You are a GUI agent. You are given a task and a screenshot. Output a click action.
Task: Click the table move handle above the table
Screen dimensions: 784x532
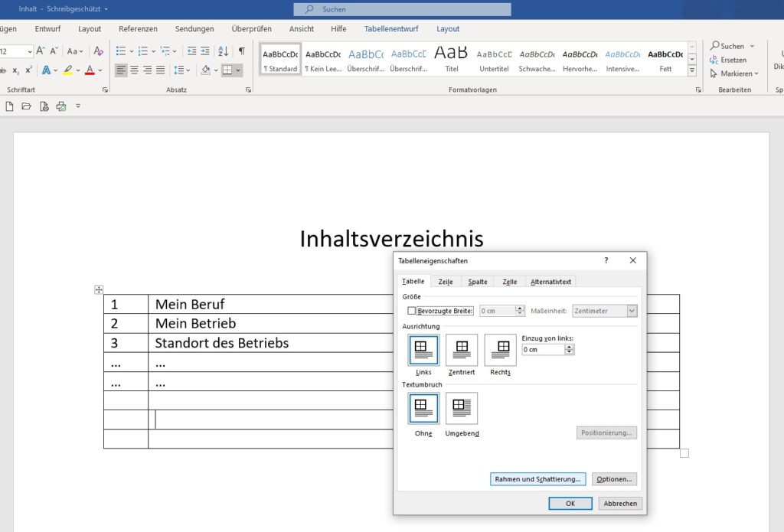click(99, 289)
